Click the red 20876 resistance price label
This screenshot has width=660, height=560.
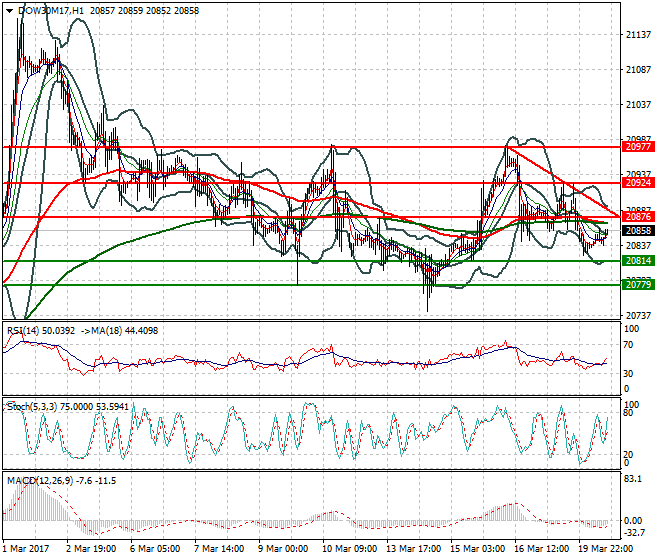coord(638,217)
